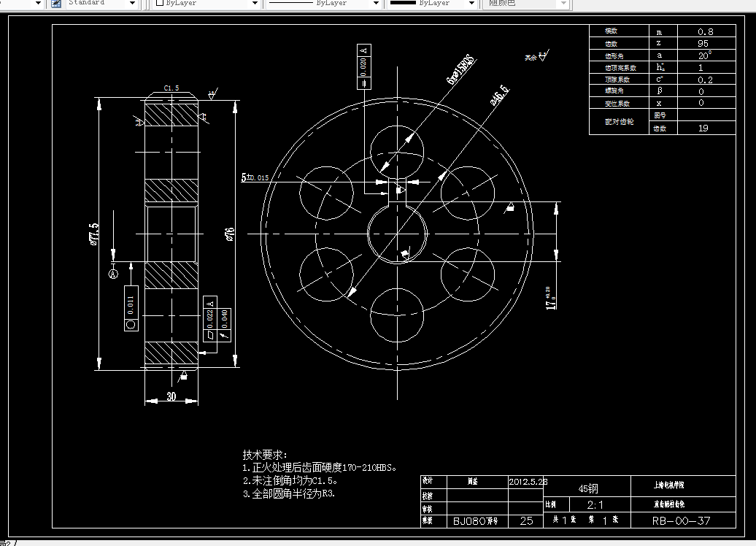Click drawing number RB-00-37
The image size is (756, 546).
point(681,521)
